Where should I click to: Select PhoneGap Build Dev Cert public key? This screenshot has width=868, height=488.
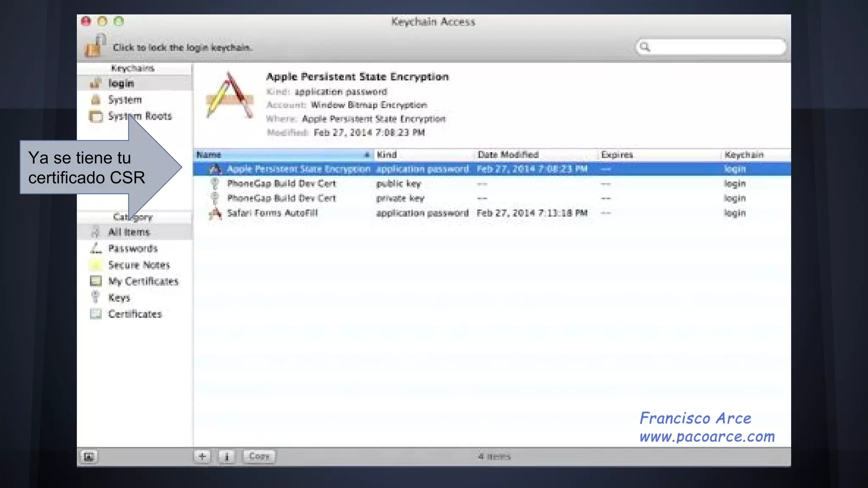pyautogui.click(x=281, y=184)
